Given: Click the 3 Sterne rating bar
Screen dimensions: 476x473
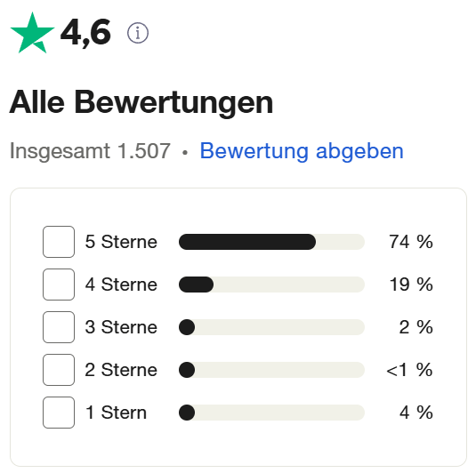Looking at the screenshot, I should (x=271, y=327).
